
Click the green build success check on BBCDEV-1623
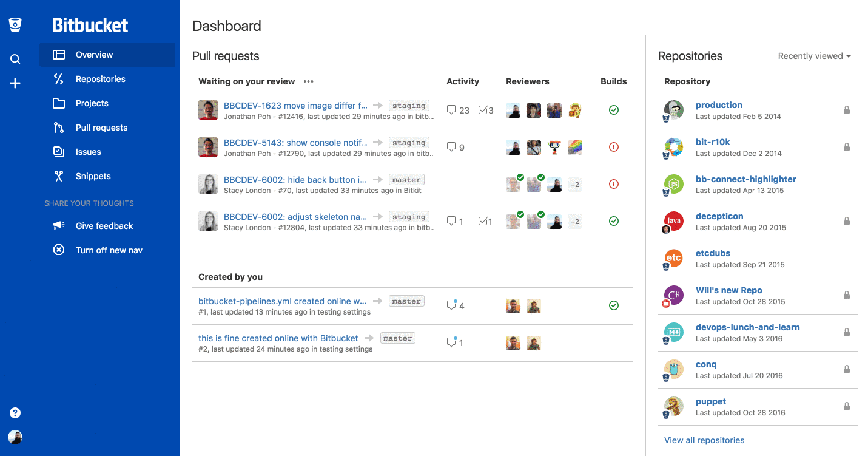tap(613, 110)
